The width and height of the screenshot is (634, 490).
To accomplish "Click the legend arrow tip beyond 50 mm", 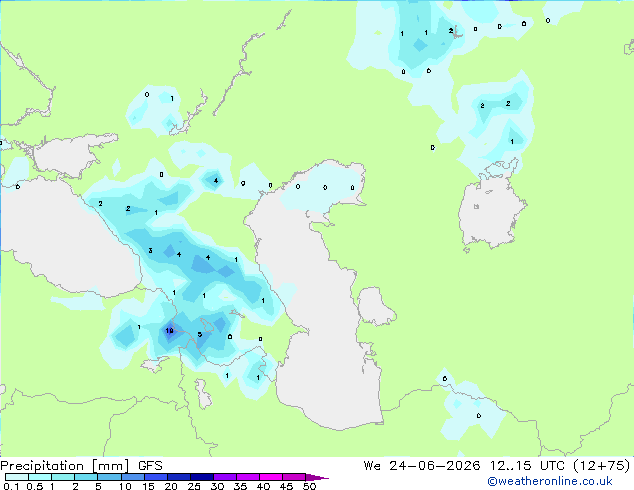I will point(317,478).
